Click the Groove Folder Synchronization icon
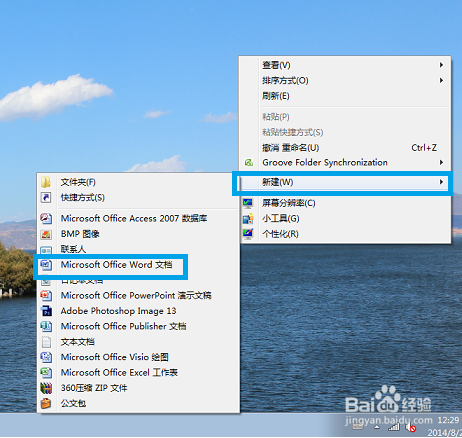The image size is (462, 438). (x=249, y=163)
